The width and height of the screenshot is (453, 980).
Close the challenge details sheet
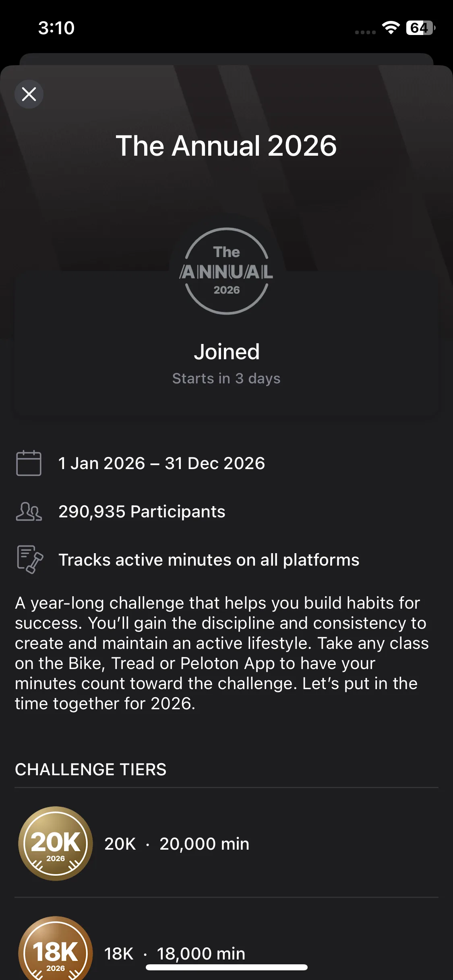click(29, 95)
